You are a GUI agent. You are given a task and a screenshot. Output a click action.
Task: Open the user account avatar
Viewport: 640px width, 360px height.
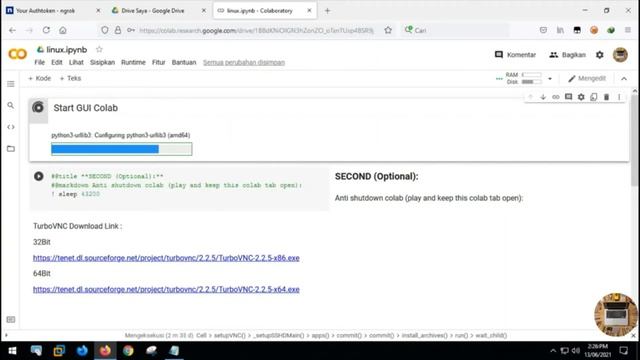(620, 55)
